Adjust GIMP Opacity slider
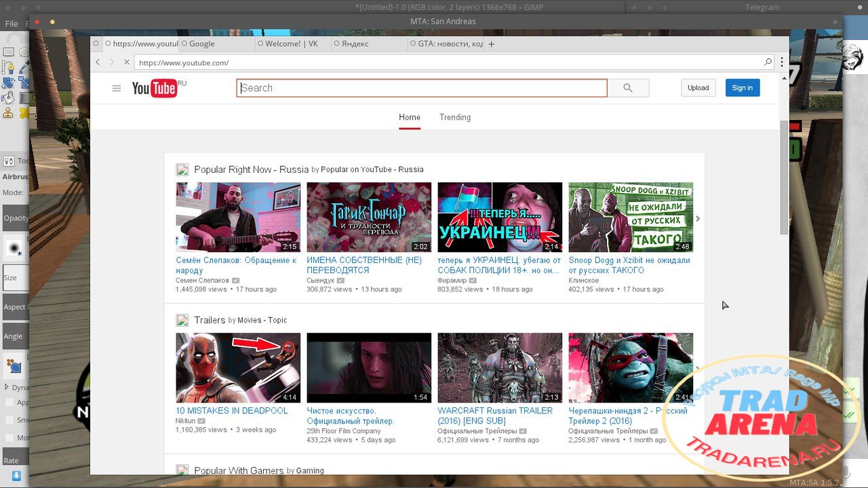Screen dimensions: 868x488 15,218
